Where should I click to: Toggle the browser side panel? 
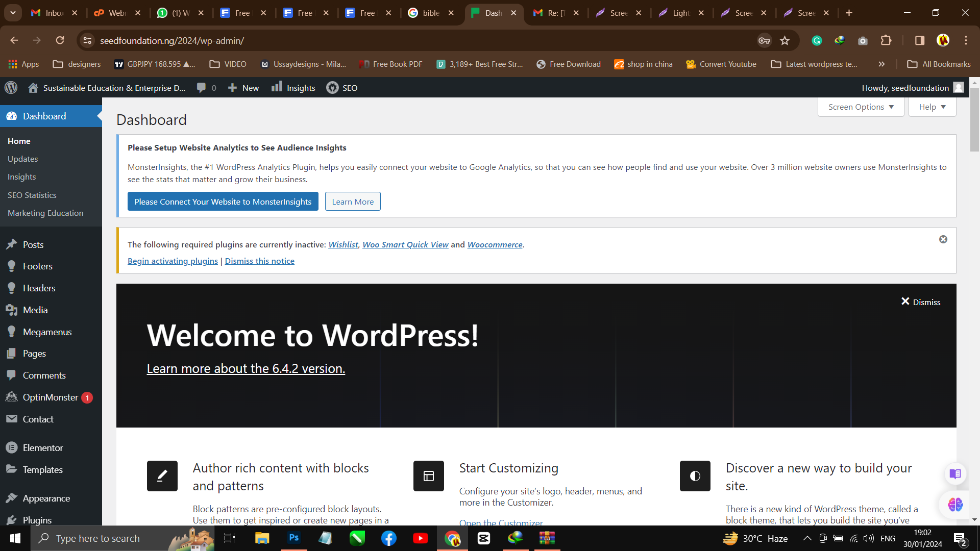pos(920,40)
